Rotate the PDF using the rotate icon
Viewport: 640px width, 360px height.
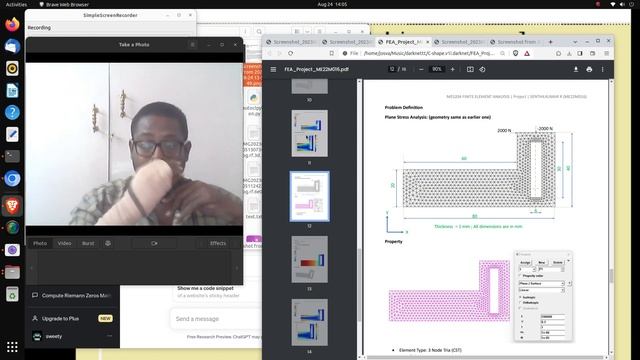coord(482,69)
